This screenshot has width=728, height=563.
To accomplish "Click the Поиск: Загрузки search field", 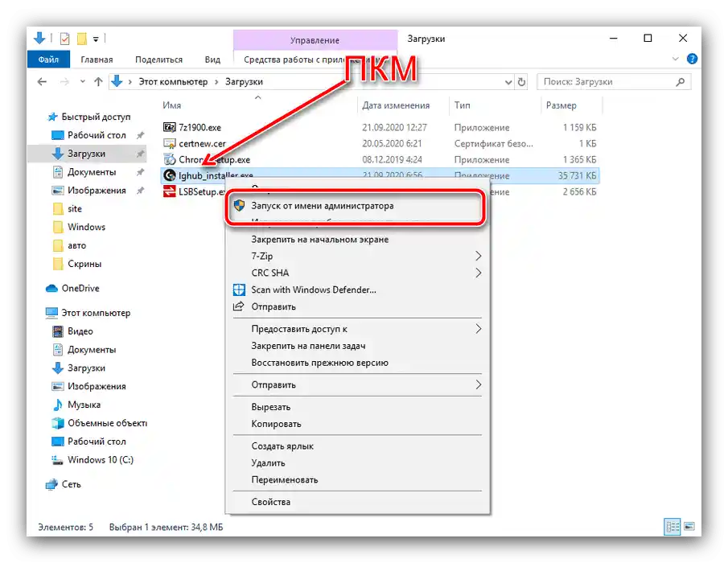I will coord(614,82).
